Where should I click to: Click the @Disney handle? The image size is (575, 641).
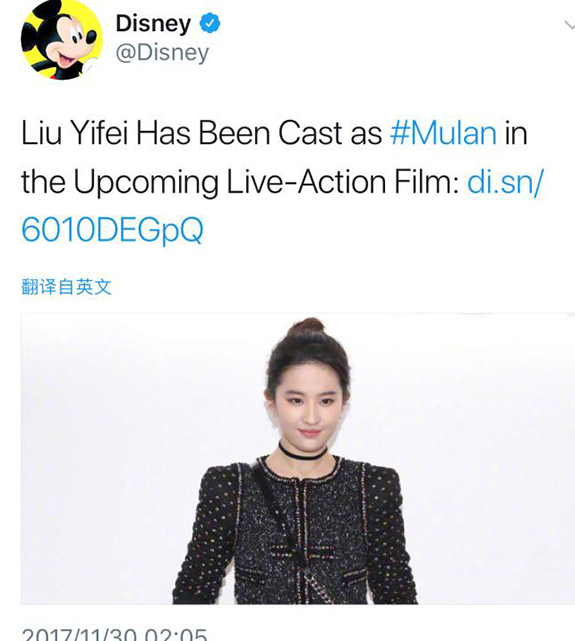(162, 53)
